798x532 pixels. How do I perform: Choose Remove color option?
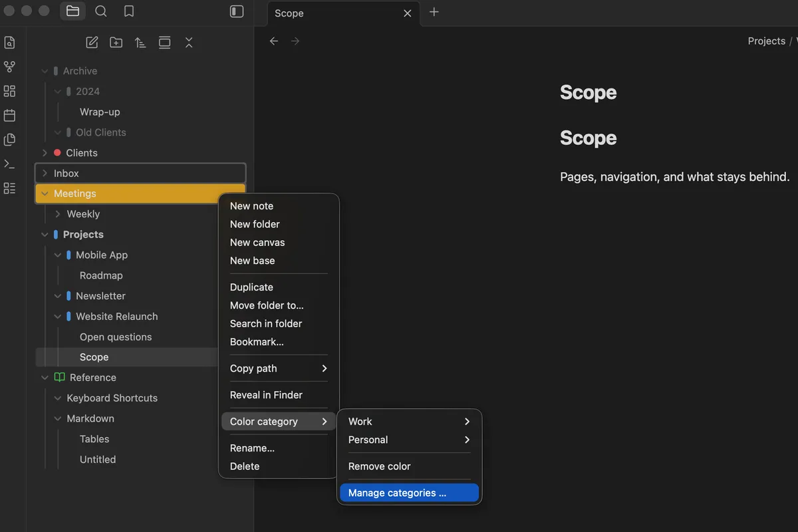[409, 466]
